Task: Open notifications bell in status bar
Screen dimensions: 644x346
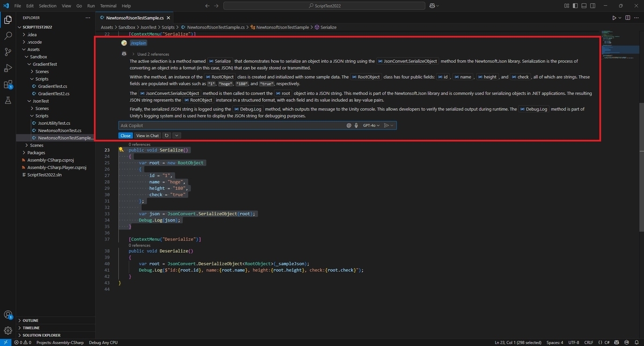Action: pyautogui.click(x=636, y=342)
